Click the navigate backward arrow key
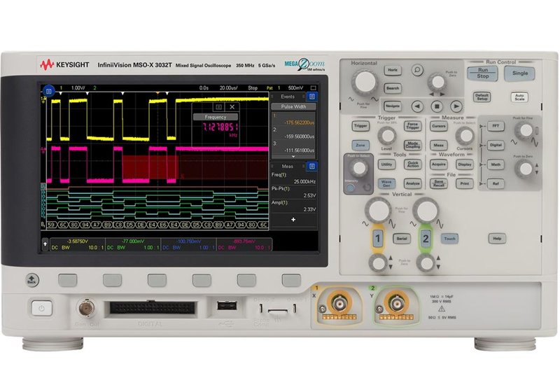Screen dimensions: 560x392 pos(417,106)
